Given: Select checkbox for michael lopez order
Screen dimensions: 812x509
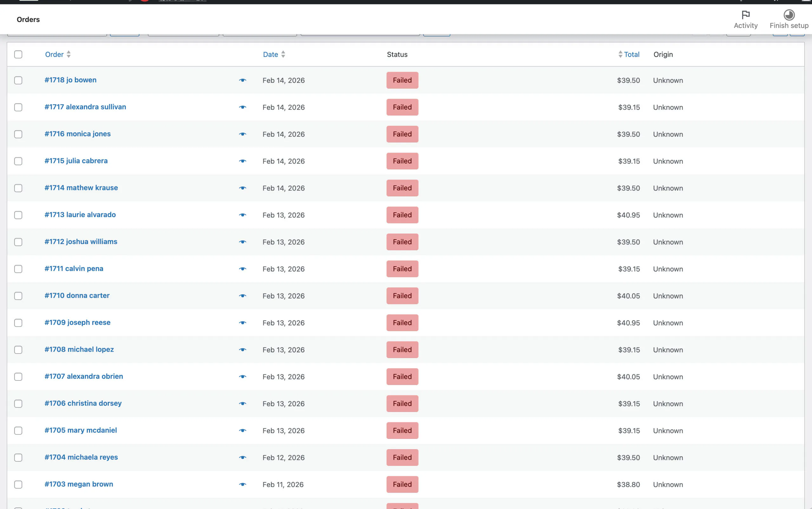Looking at the screenshot, I should tap(18, 350).
